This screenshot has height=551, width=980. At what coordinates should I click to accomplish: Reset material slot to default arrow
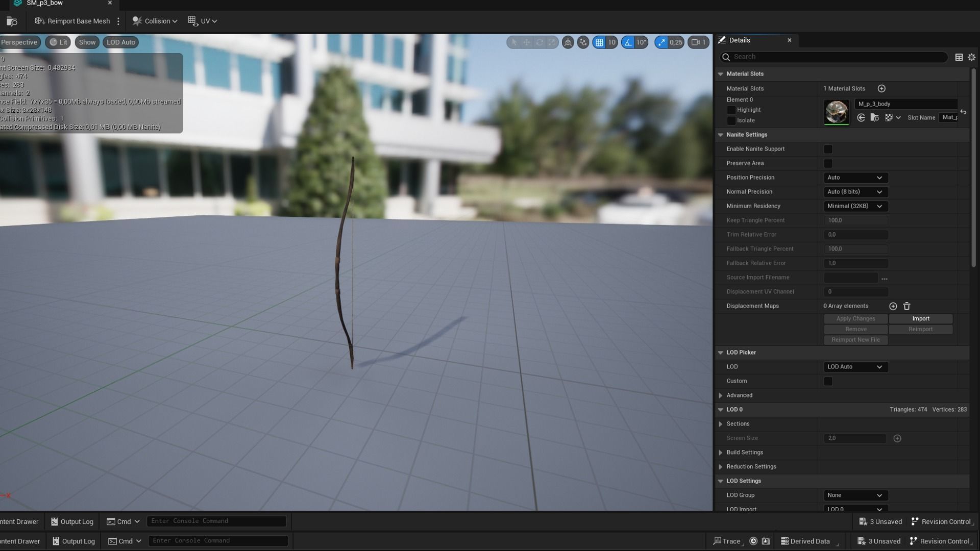tap(963, 112)
